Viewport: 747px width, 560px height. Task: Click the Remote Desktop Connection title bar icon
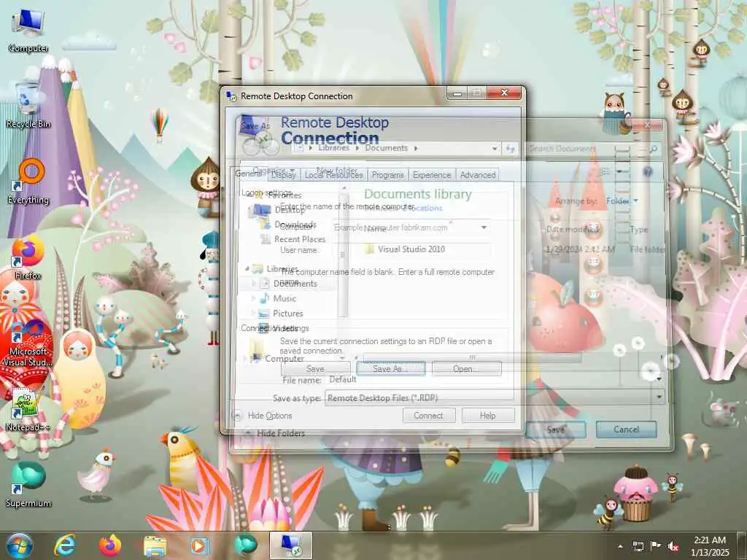click(x=232, y=96)
